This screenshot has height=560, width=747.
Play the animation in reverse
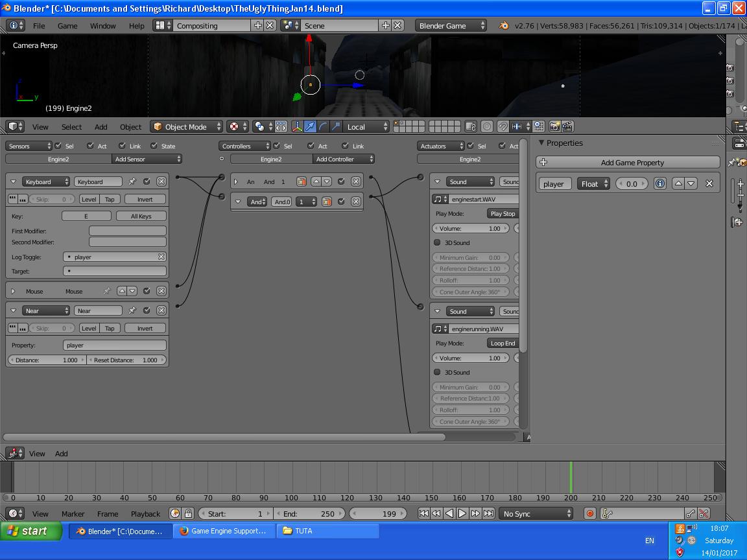(x=449, y=513)
